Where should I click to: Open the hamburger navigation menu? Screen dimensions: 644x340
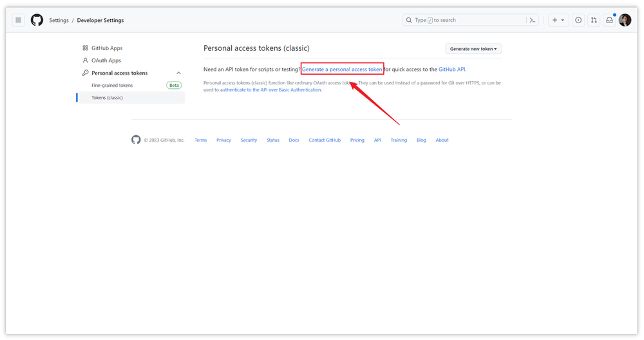point(18,20)
